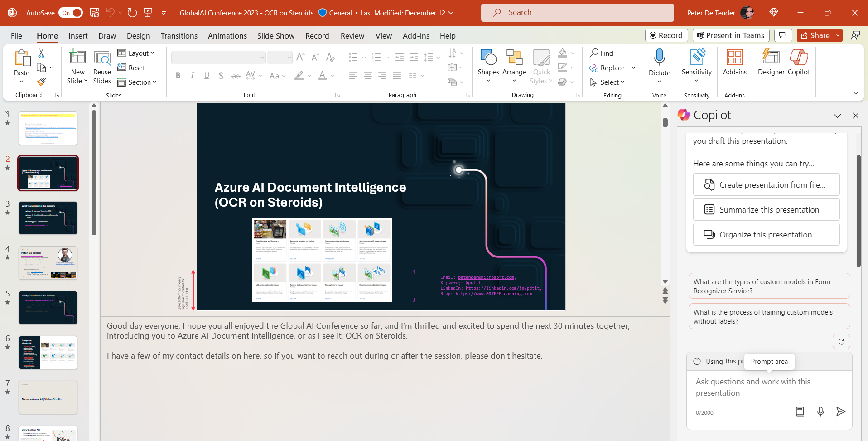Click the Redo arrow icon

click(132, 13)
